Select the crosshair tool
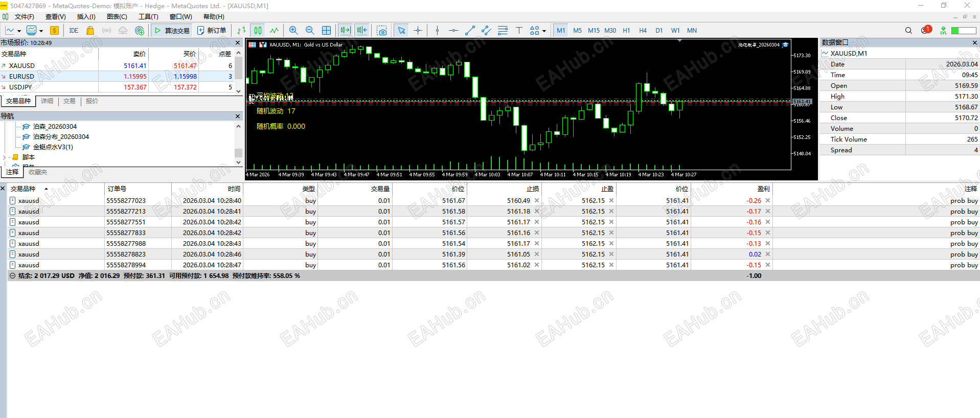 click(x=418, y=31)
